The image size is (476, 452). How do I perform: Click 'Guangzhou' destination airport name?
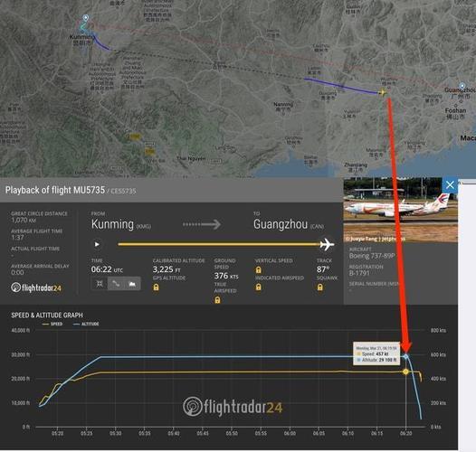pos(281,224)
